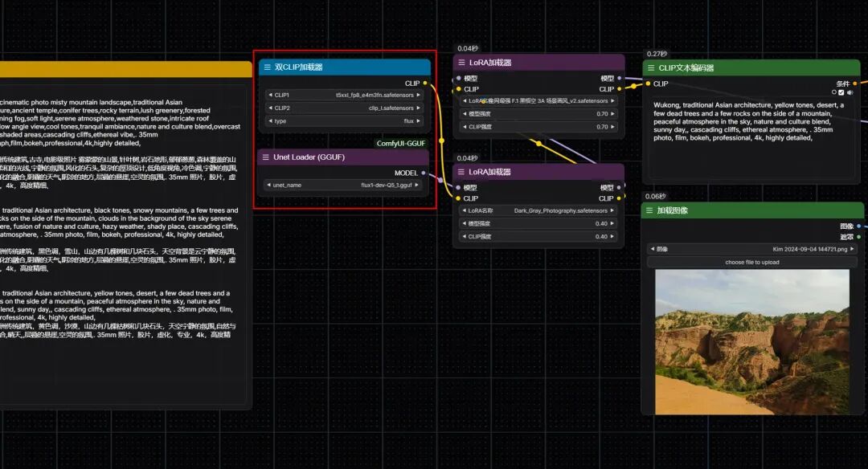Screen dimensions: 868x469
Task: Decrease 模型强度 value 0.70 with left arrow
Action: point(465,114)
